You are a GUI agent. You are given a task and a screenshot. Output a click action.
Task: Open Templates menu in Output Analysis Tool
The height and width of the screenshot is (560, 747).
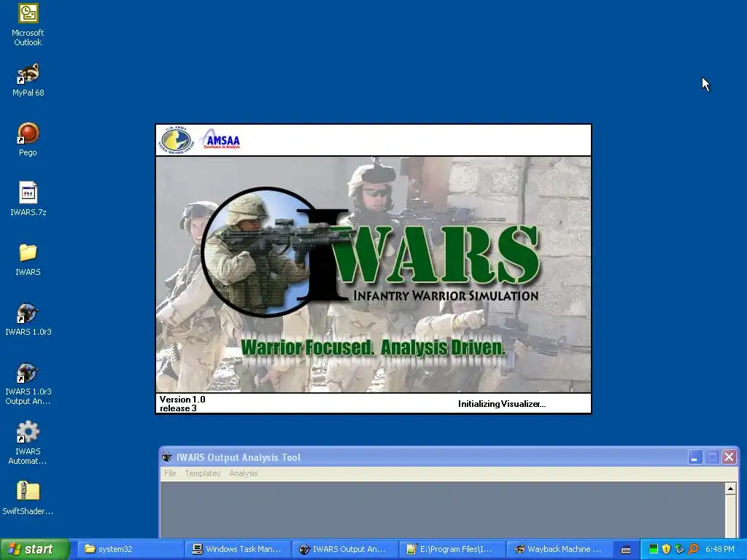click(x=203, y=473)
